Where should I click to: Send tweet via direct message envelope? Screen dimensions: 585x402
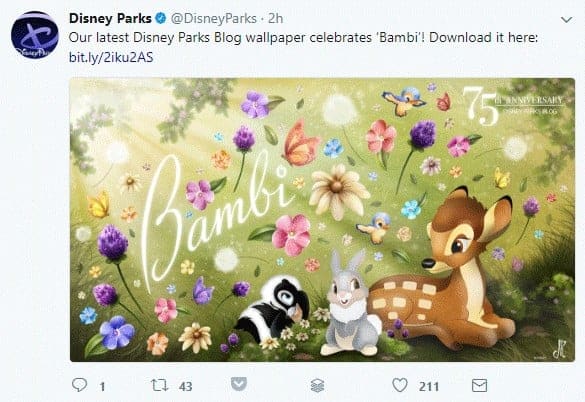(479, 386)
